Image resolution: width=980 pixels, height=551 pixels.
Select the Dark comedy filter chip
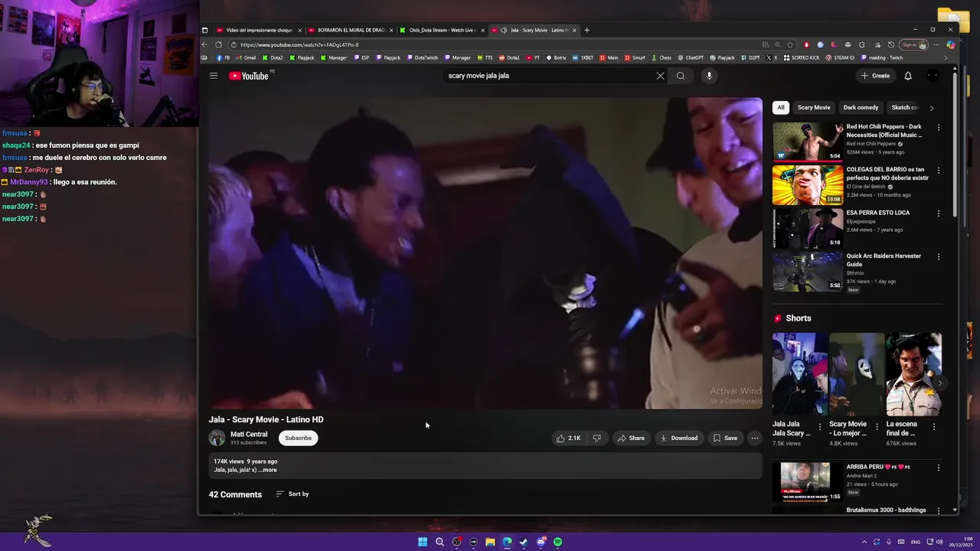pos(861,108)
